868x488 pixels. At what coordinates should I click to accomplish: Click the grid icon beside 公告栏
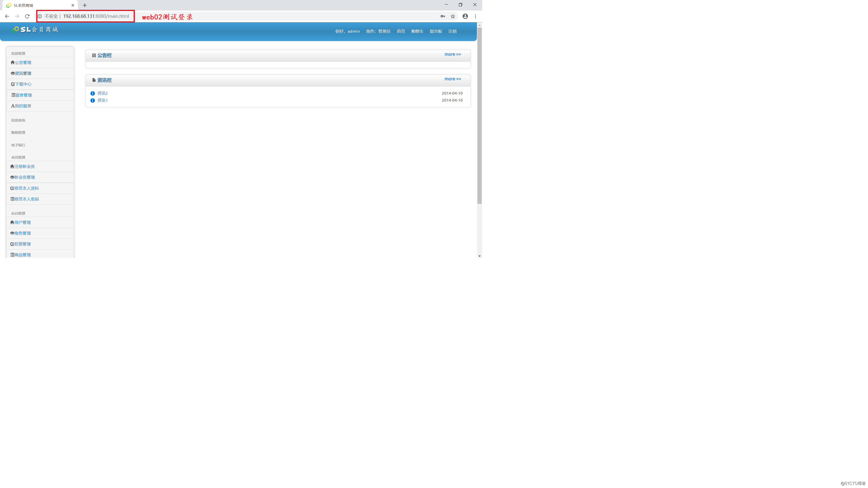click(x=94, y=55)
